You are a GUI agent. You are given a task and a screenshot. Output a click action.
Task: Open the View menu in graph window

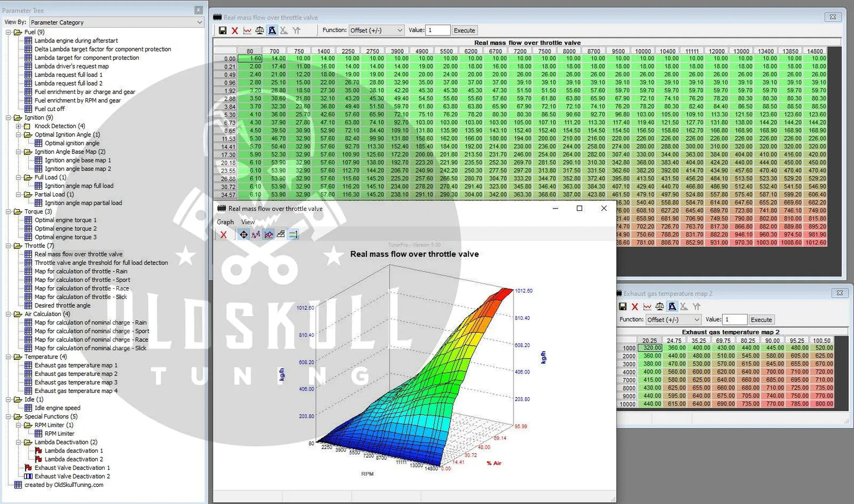point(248,222)
